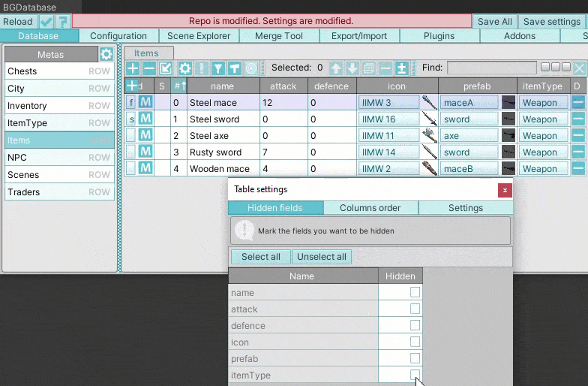Click the Select all button
588x386 pixels.
pyautogui.click(x=261, y=257)
